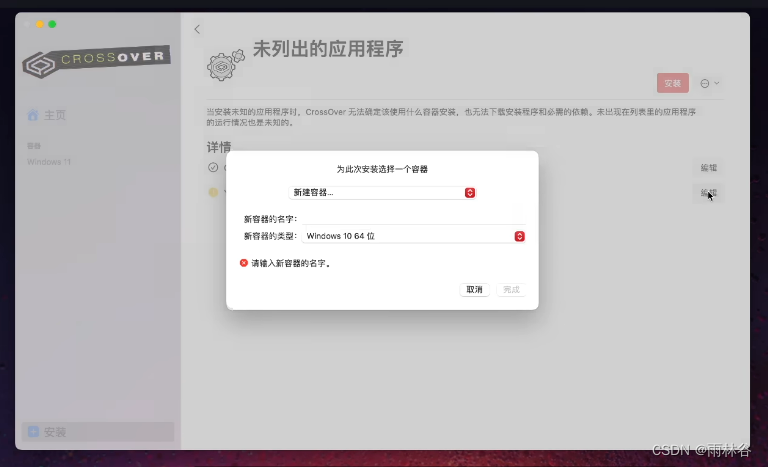Image resolution: width=768 pixels, height=467 pixels.
Task: Click the plus icon beside sidebar 安装
Action: [x=33, y=431]
